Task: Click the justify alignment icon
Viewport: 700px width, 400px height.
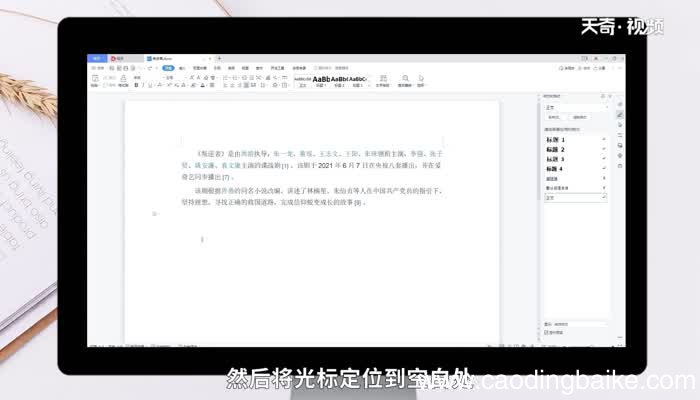Action: [x=246, y=85]
